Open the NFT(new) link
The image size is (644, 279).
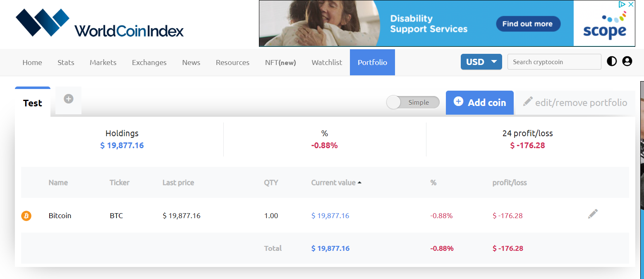280,62
